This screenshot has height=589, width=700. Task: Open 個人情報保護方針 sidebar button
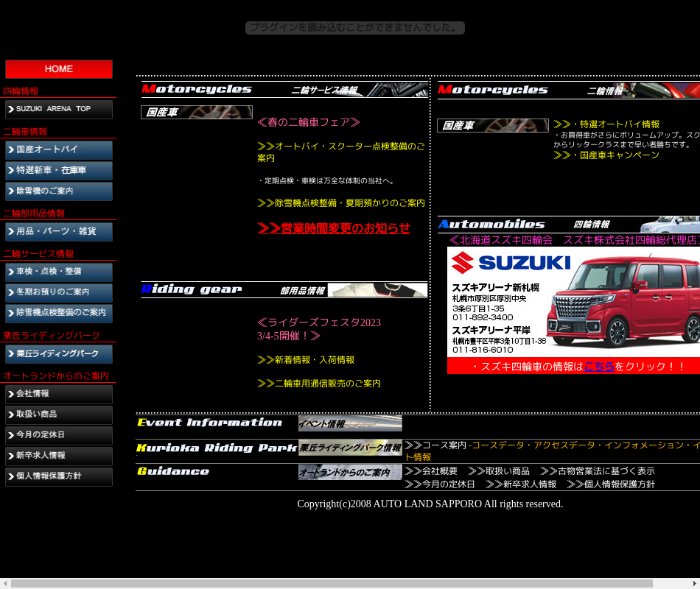click(59, 476)
